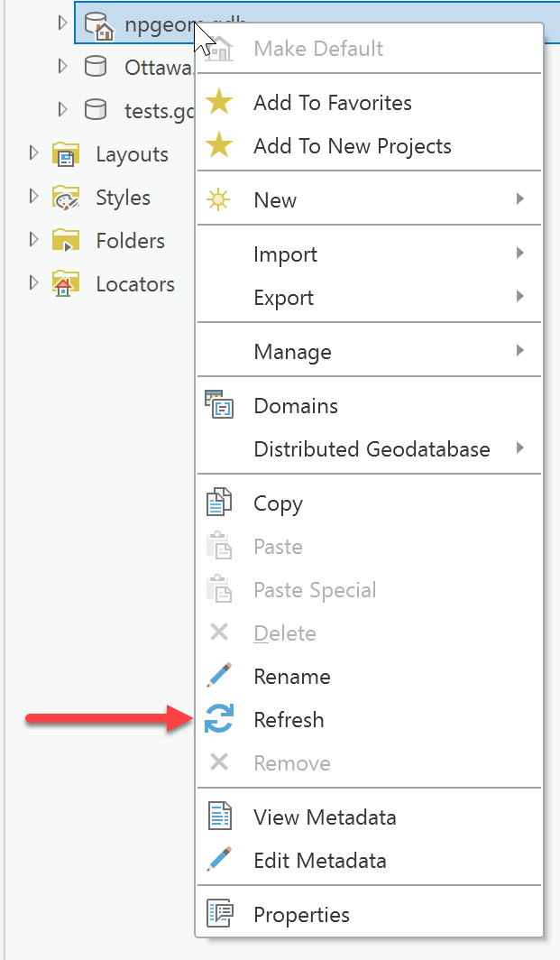This screenshot has height=960, width=560.
Task: Click the Add To New Projects star
Action: [219, 146]
